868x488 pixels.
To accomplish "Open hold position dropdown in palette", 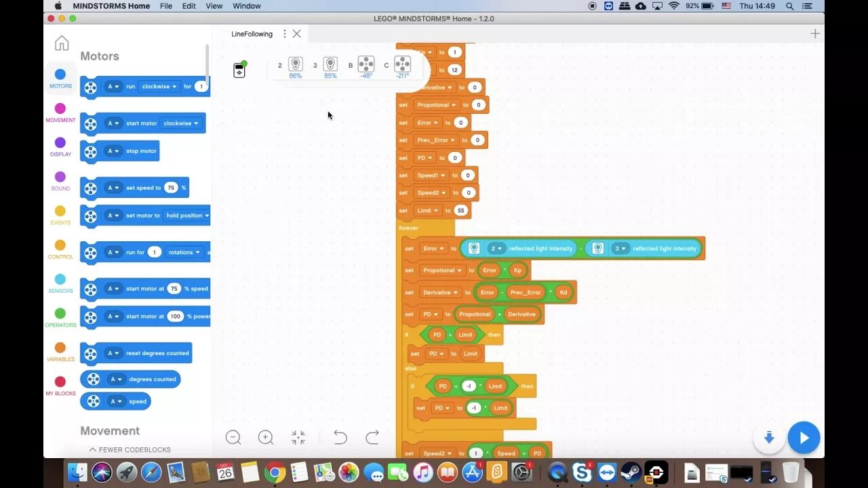I will tap(187, 216).
